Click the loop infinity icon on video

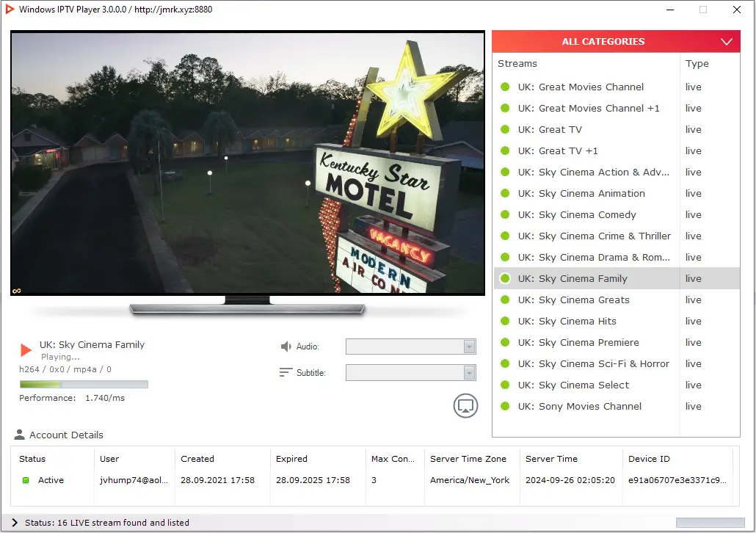(16, 291)
